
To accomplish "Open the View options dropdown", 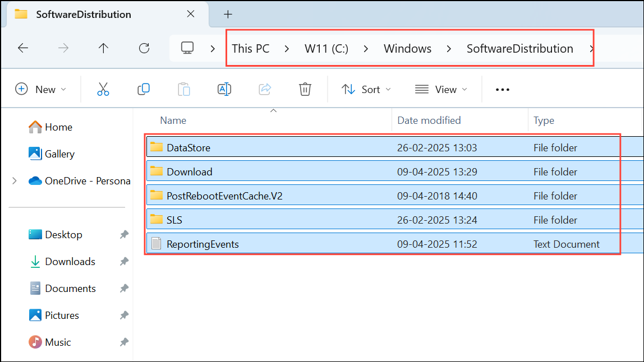I will point(441,89).
